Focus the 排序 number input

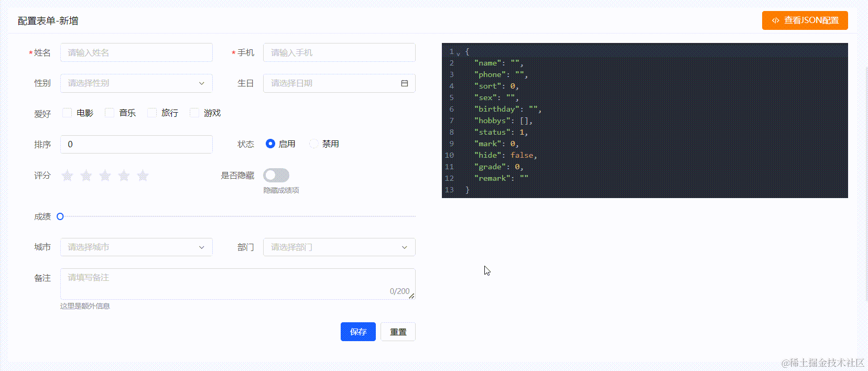136,144
